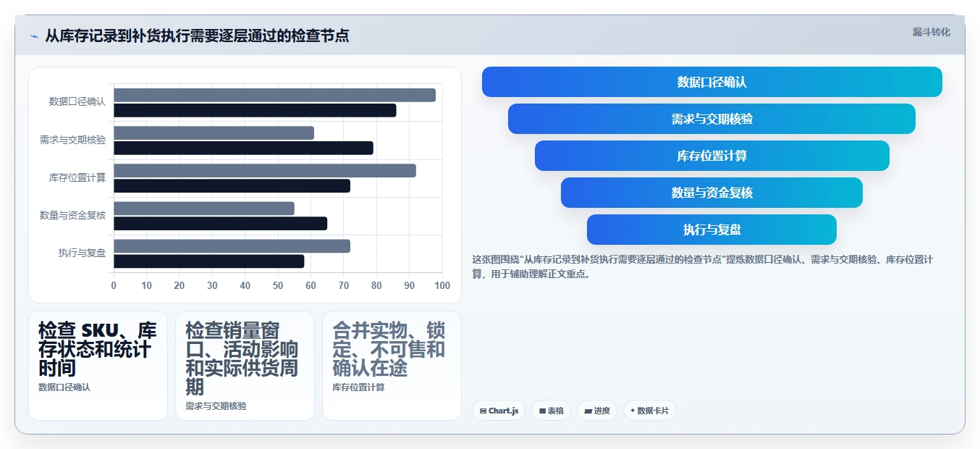The height and width of the screenshot is (449, 980).
Task: Click the 数量与资金复核 y-axis label
Action: click(72, 215)
